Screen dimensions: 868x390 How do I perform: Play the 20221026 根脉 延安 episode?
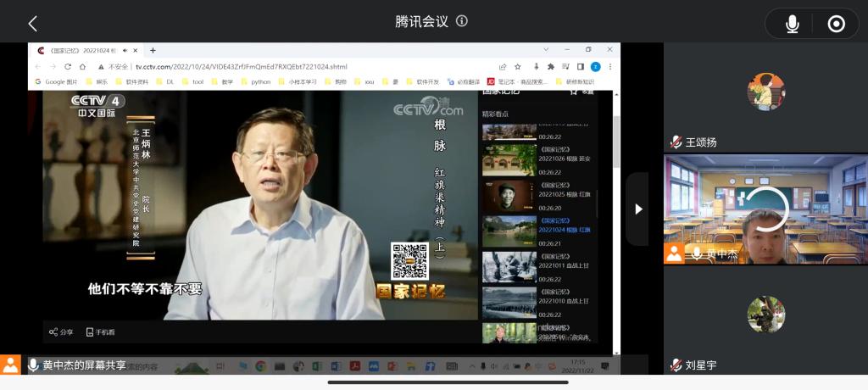[536, 160]
